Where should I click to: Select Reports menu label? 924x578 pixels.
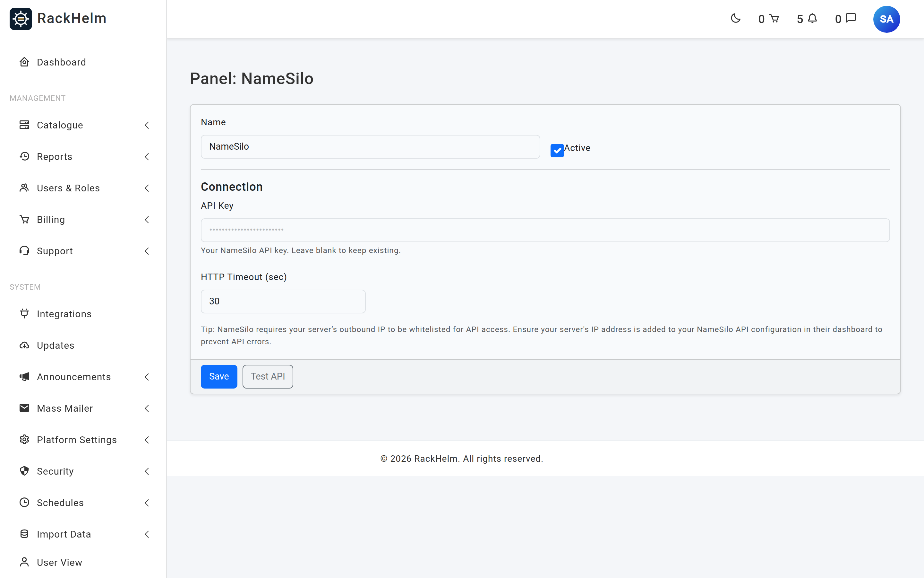55,157
